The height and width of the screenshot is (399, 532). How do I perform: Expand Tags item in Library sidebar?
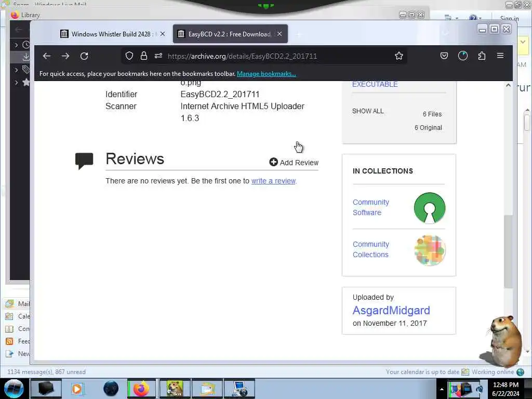coord(16,70)
